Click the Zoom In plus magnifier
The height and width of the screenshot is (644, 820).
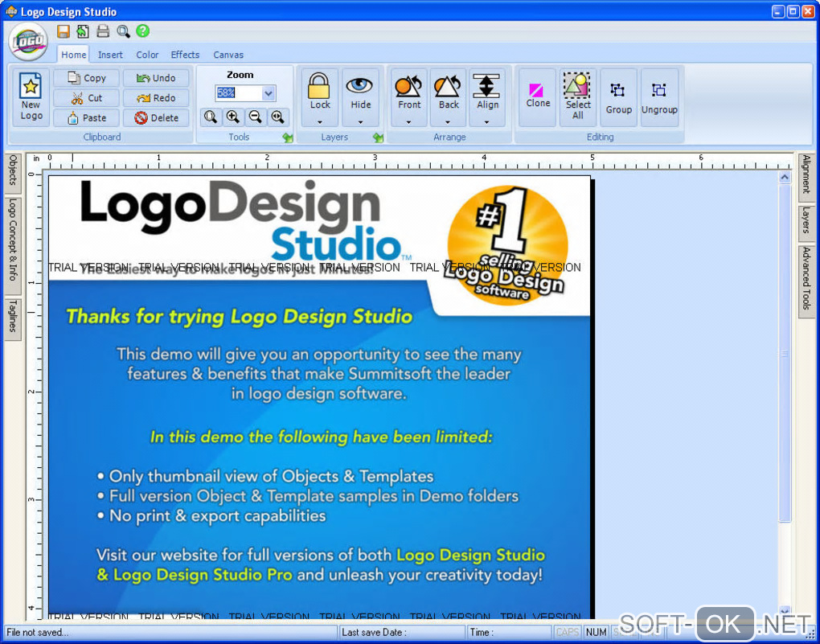pyautogui.click(x=233, y=117)
